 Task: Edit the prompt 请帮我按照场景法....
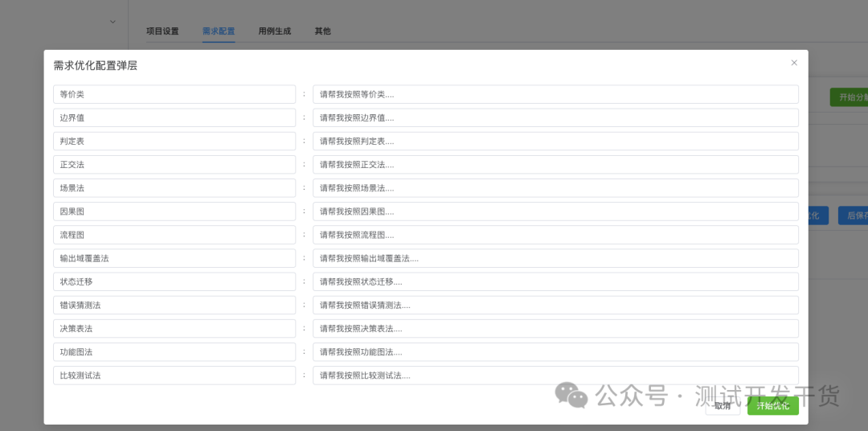556,188
